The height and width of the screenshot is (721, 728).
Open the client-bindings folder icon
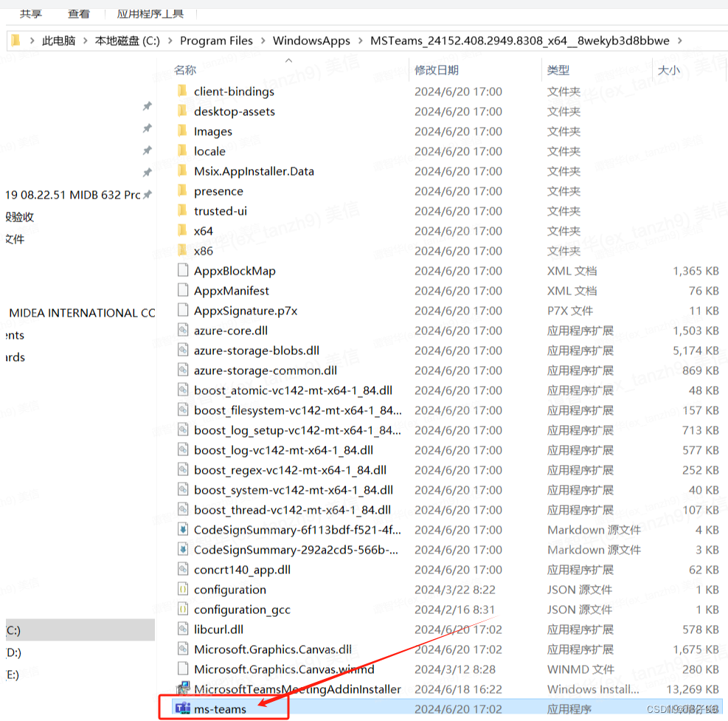182,91
